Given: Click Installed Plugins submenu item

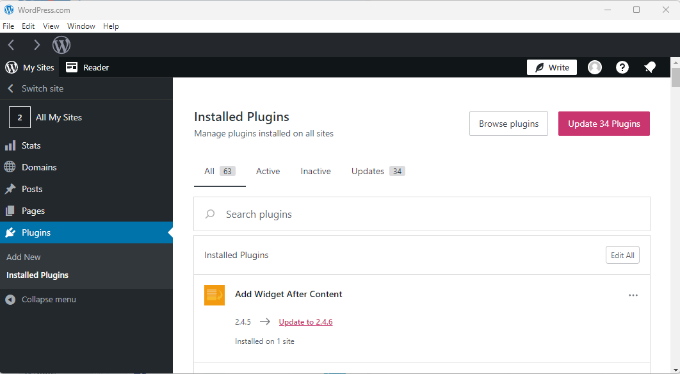Looking at the screenshot, I should click(x=37, y=275).
